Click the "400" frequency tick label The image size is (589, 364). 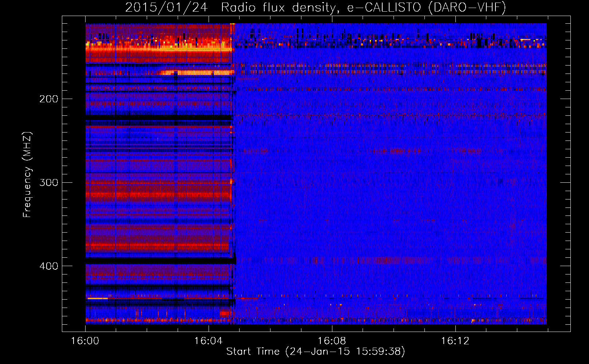49,266
